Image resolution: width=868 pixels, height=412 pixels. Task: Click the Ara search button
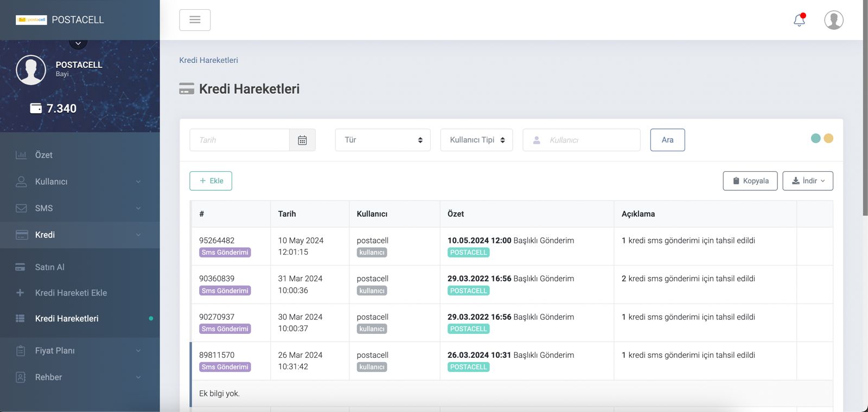tap(668, 140)
